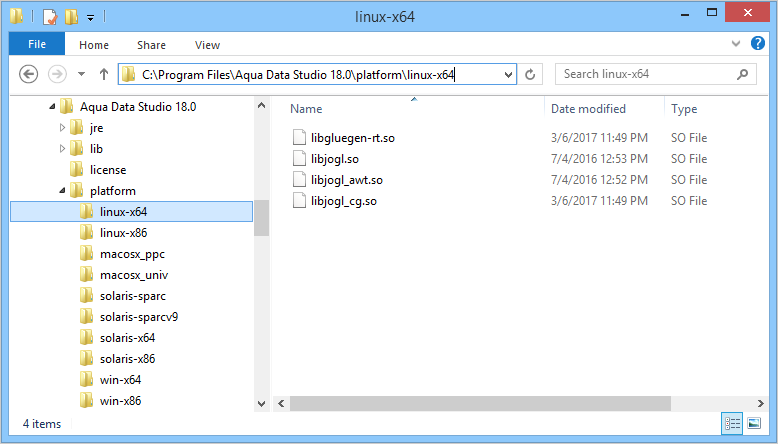Image resolution: width=778 pixels, height=444 pixels.
Task: Click the search magnifier icon
Action: tap(741, 74)
